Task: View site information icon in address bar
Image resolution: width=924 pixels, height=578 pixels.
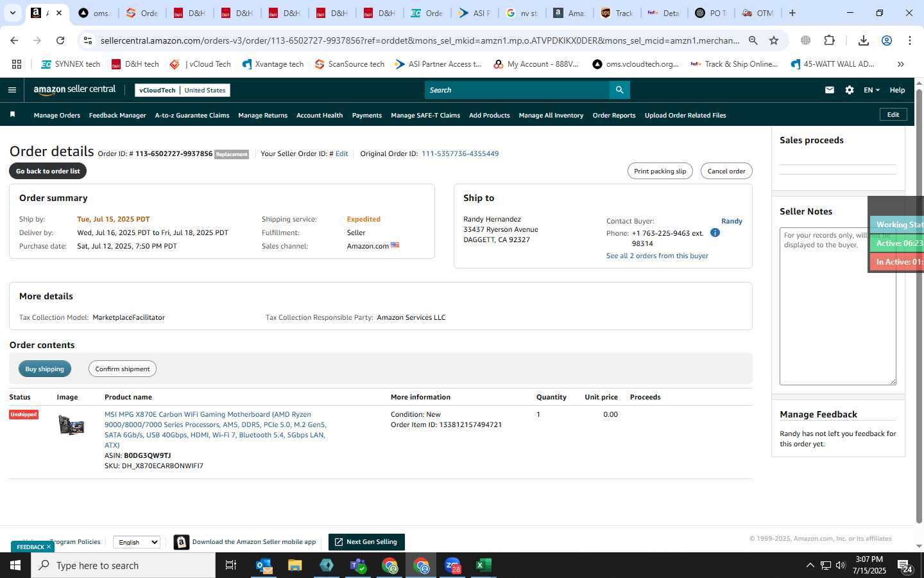Action: click(x=88, y=40)
